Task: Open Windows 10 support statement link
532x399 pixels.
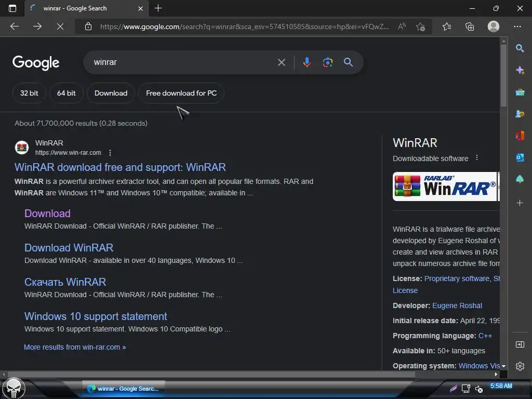Action: (96, 316)
